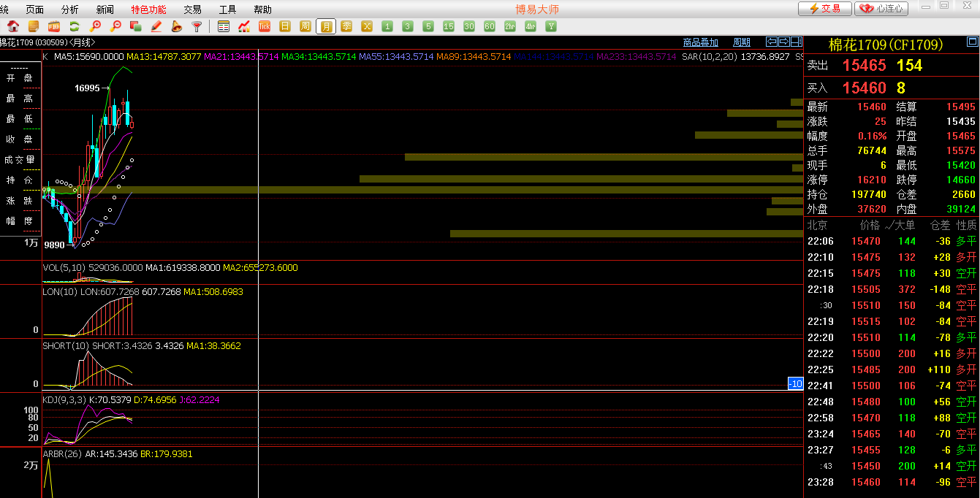
Task: Select the 3-minute period button
Action: tap(408, 26)
